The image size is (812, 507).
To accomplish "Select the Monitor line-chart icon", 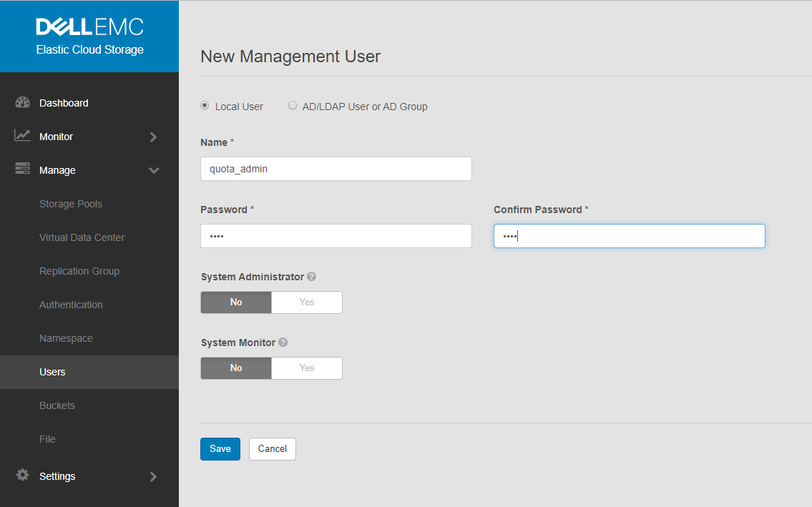I will (22, 136).
